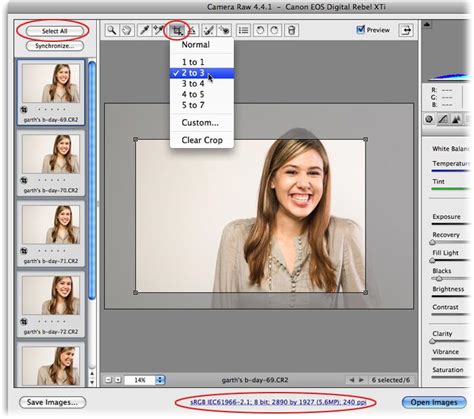Click the Saturation label
The width and height of the screenshot is (474, 419).
pyautogui.click(x=448, y=370)
